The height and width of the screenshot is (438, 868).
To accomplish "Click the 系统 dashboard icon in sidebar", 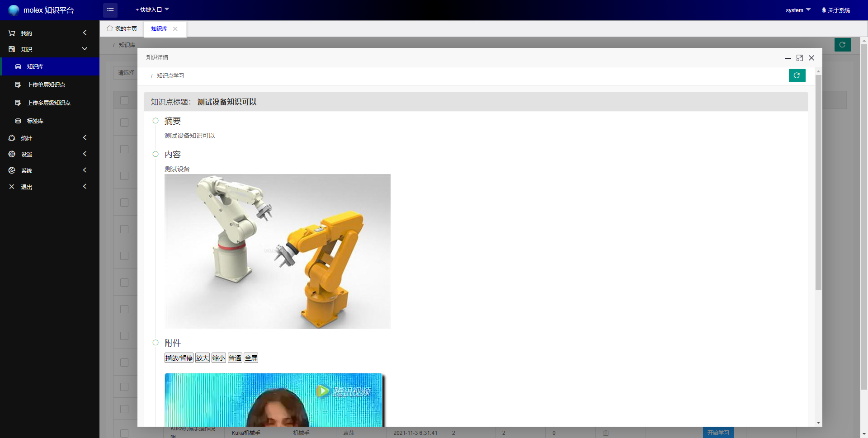I will pyautogui.click(x=12, y=170).
